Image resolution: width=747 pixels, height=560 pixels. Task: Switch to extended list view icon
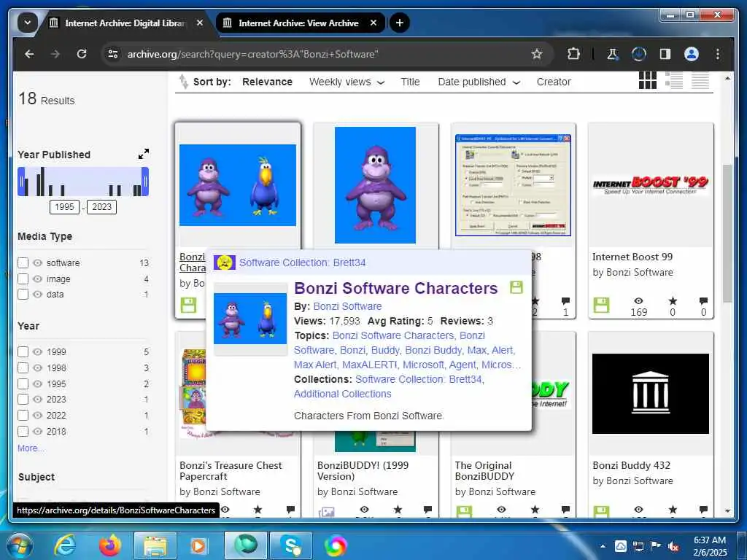tap(674, 80)
